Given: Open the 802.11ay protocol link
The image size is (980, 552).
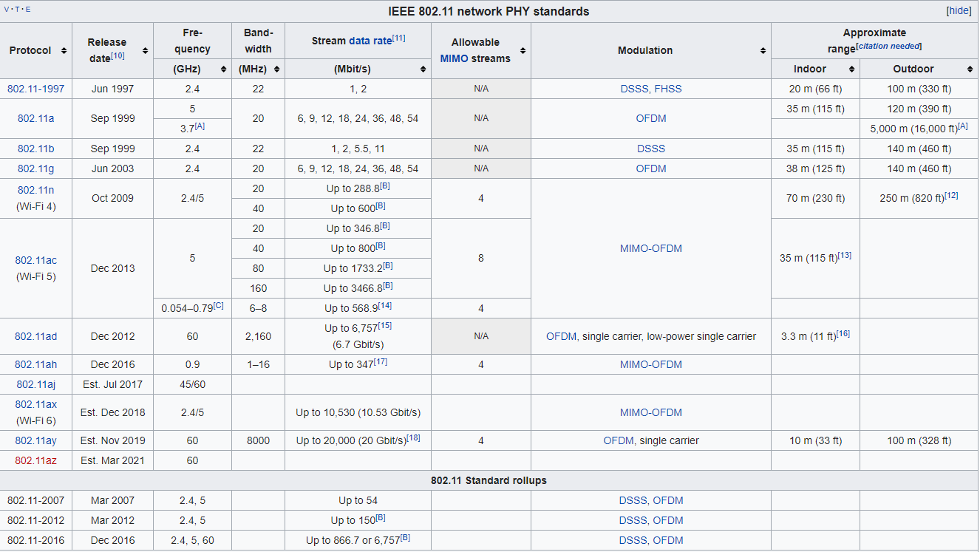Looking at the screenshot, I should click(35, 440).
